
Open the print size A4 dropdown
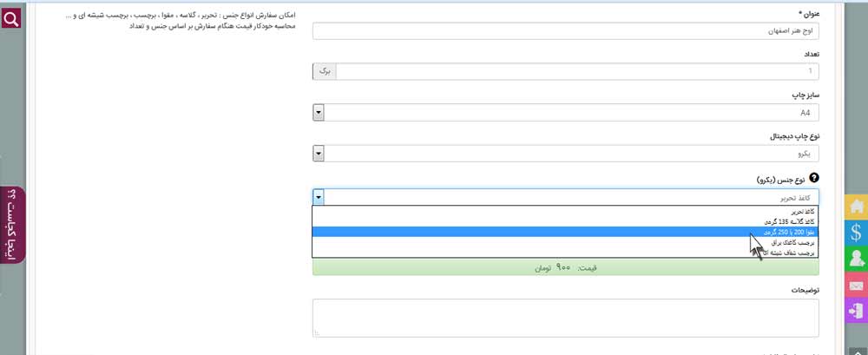coord(566,113)
